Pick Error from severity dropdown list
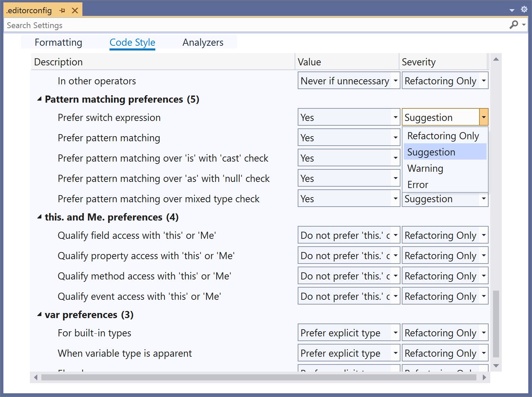 coord(445,185)
